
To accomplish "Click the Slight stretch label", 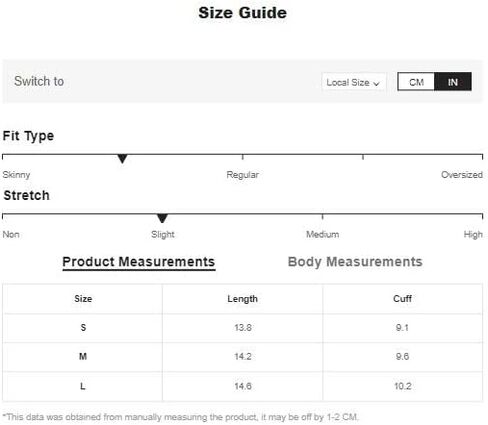I will pos(163,234).
